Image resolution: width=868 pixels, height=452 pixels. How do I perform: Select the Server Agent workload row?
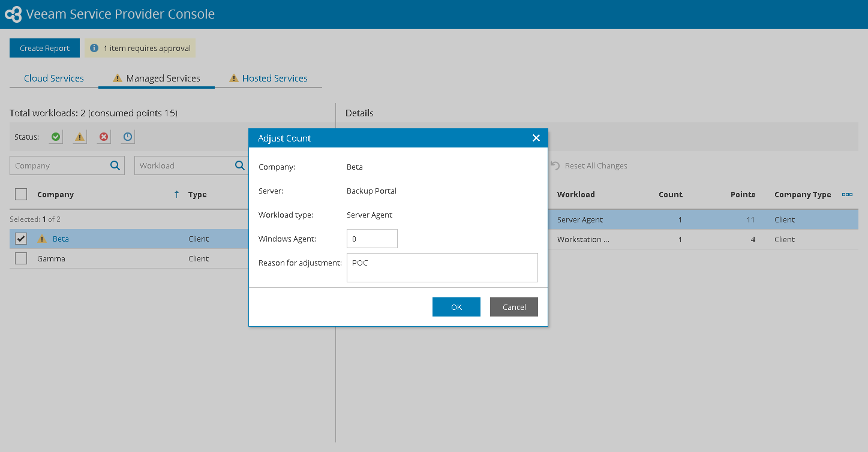[703, 219]
